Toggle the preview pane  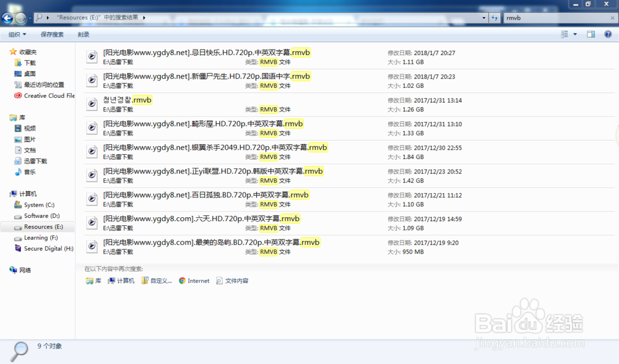point(591,34)
